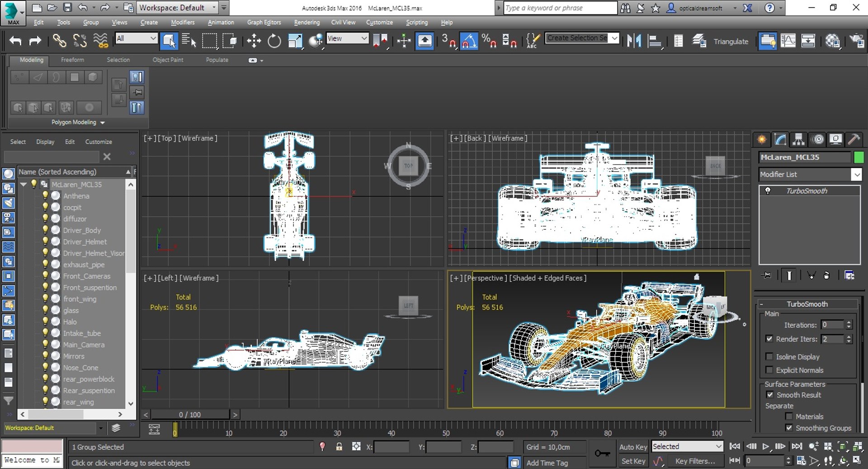The height and width of the screenshot is (469, 868).
Task: Click the Auto Key button
Action: [x=633, y=447]
